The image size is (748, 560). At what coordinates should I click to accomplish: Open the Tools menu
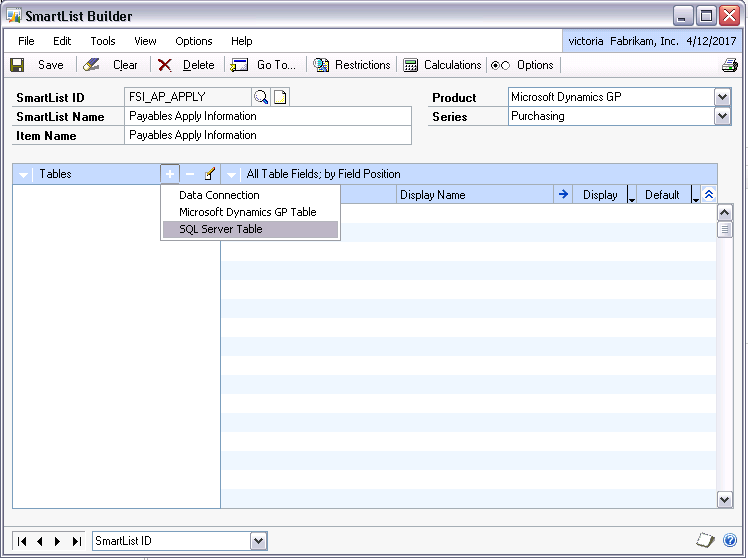tap(103, 41)
